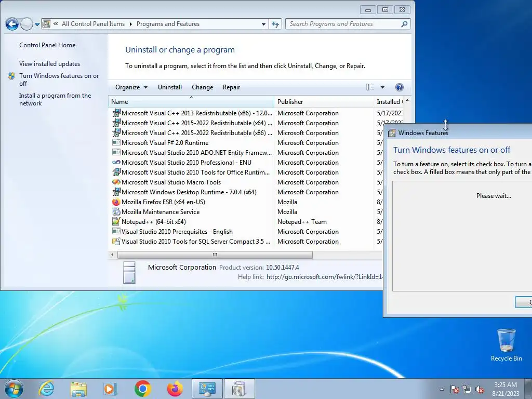
Task: Open the Recycle Bin desktop icon
Action: click(506, 345)
